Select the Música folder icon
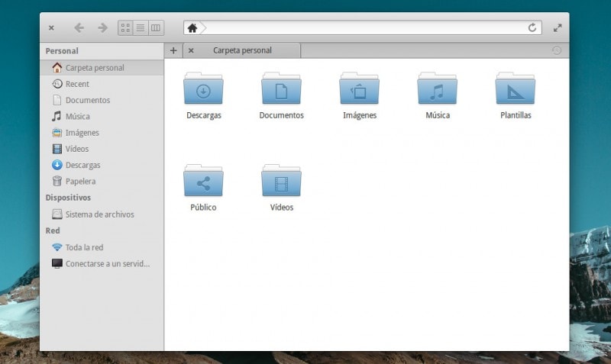The height and width of the screenshot is (364, 611). point(437,89)
